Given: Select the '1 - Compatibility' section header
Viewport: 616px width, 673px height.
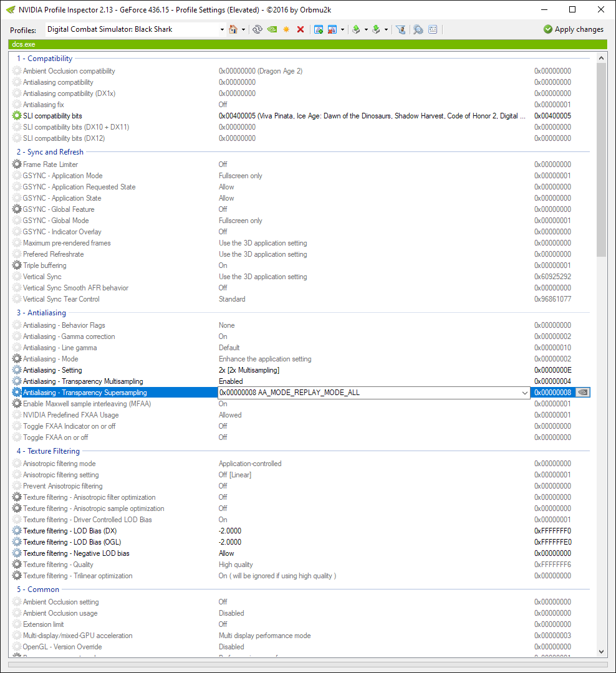Looking at the screenshot, I should click(45, 59).
